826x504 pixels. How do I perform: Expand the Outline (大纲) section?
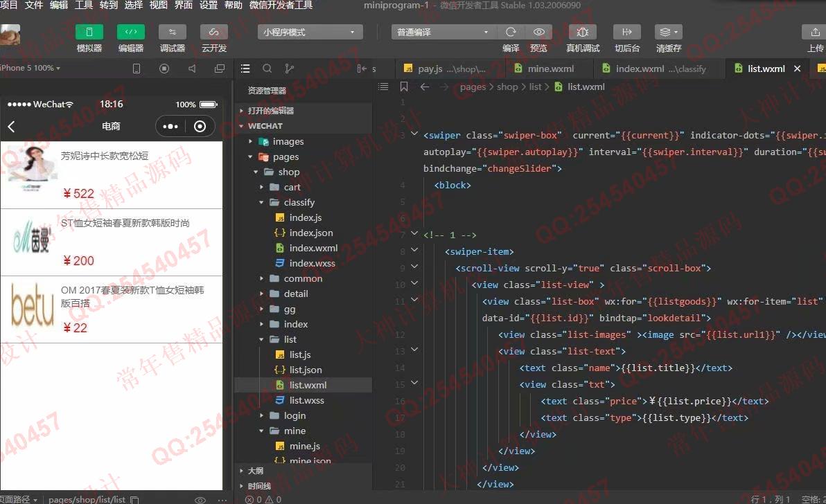(x=304, y=471)
